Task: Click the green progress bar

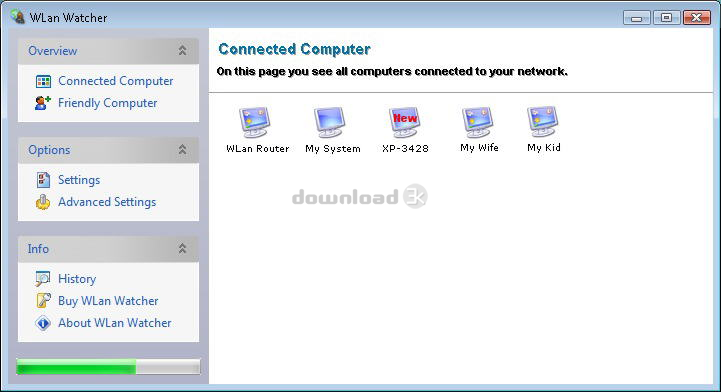Action: [109, 367]
